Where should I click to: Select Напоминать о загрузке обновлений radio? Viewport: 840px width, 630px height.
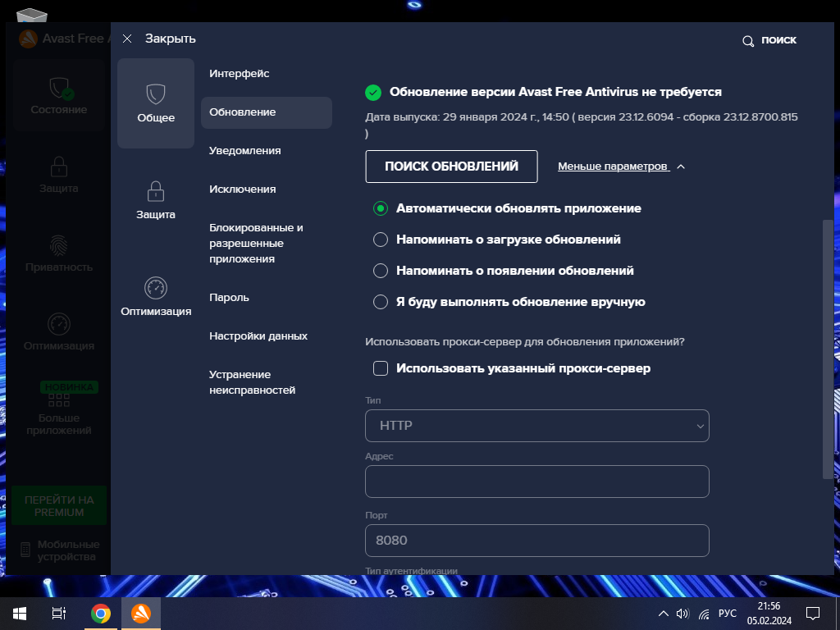tap(381, 240)
